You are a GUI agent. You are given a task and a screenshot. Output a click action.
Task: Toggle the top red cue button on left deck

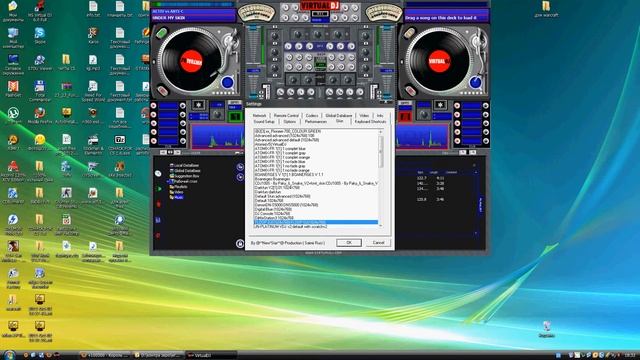coord(153,105)
